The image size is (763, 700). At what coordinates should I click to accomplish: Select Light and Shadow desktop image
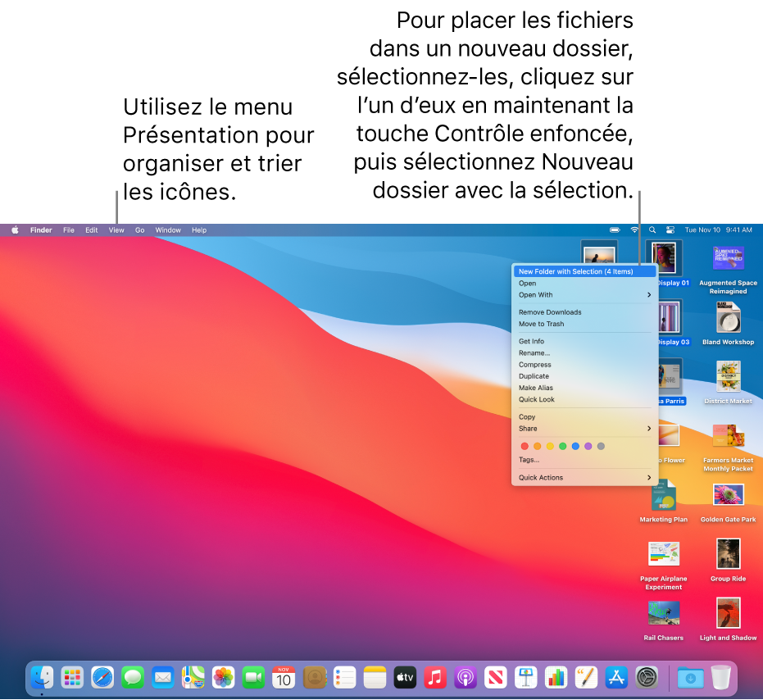coord(728,619)
